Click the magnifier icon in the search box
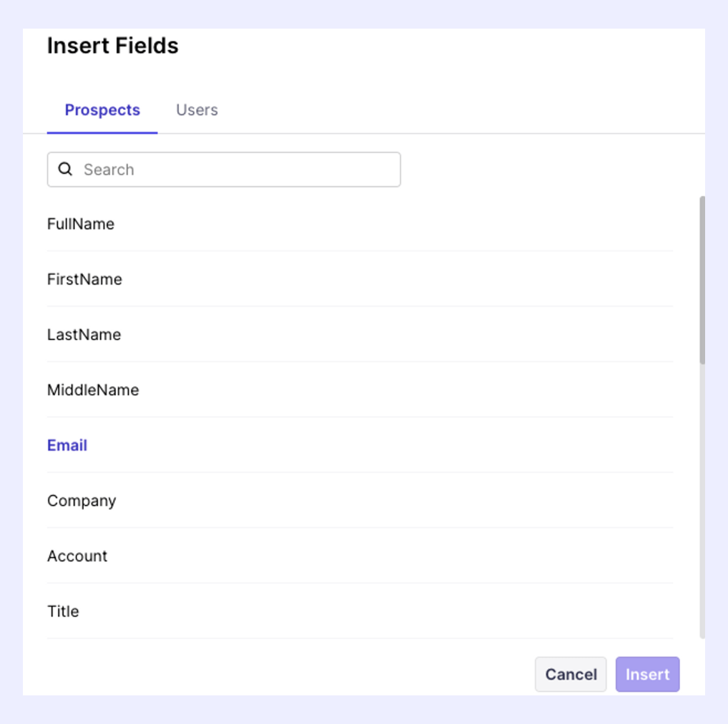 click(x=65, y=170)
